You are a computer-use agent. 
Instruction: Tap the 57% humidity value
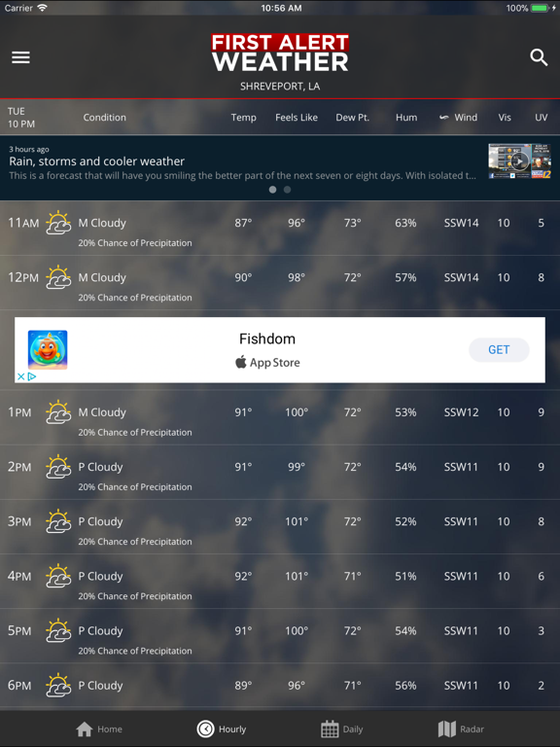click(405, 277)
